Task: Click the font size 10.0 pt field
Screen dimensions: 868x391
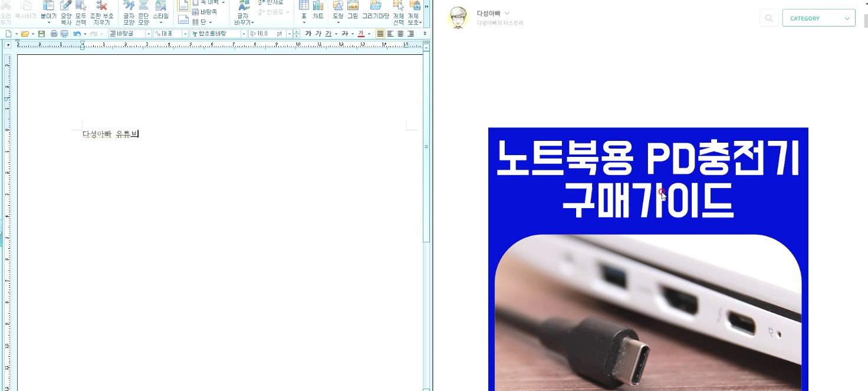Action: (267, 34)
